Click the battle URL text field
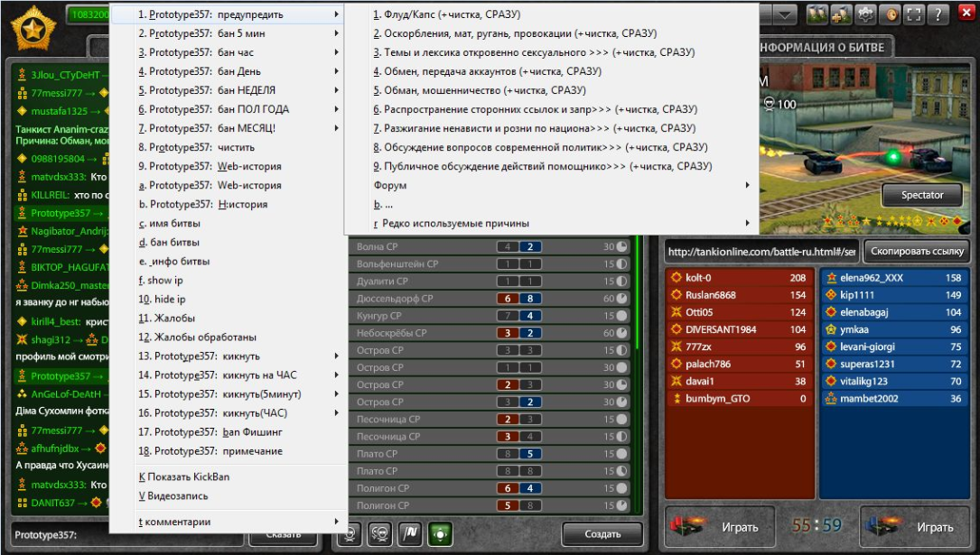 (761, 250)
